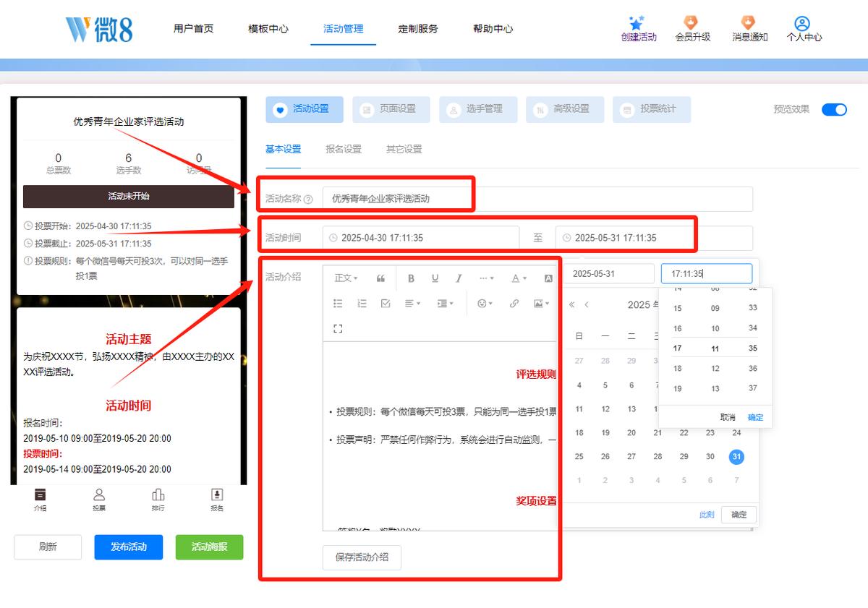Select highlighted day 31 in calendar
The width and height of the screenshot is (868, 608).
point(736,457)
